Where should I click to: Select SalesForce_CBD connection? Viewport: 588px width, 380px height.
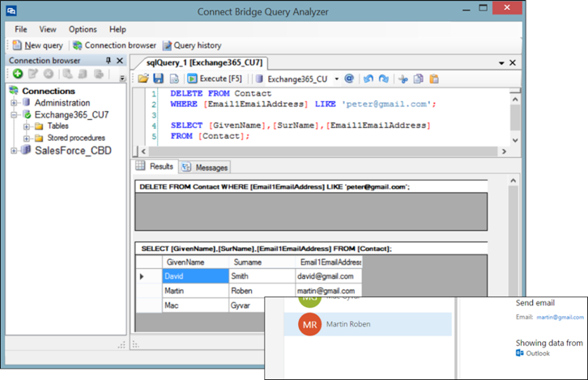(x=73, y=151)
